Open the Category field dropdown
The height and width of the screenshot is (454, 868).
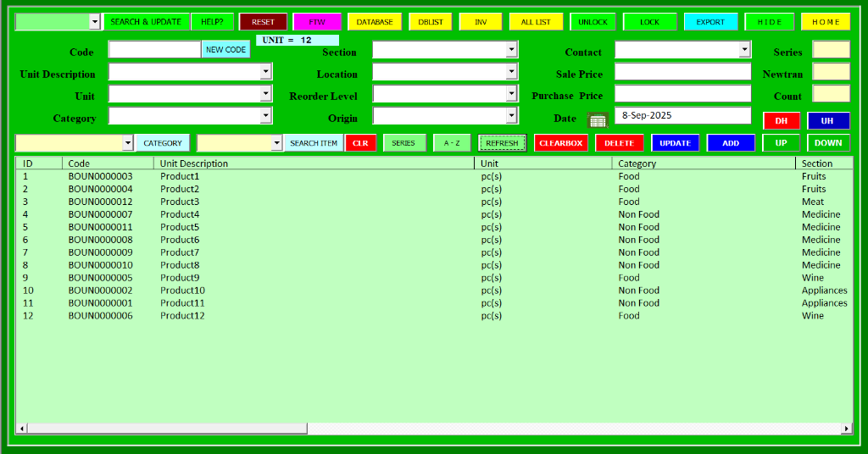265,115
